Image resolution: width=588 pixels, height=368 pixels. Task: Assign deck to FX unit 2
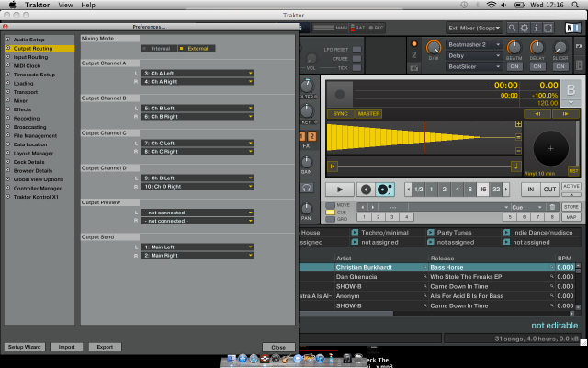(x=312, y=136)
